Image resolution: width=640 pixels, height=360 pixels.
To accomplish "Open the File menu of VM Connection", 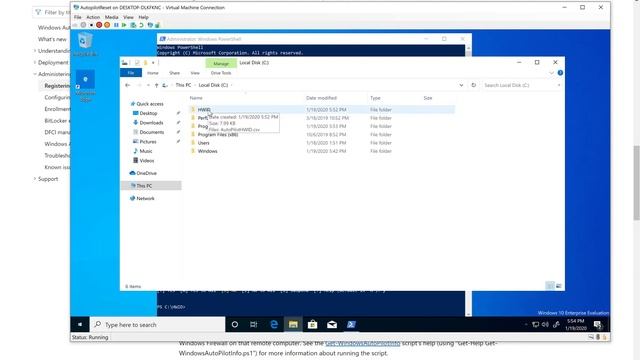I will pyautogui.click(x=78, y=17).
